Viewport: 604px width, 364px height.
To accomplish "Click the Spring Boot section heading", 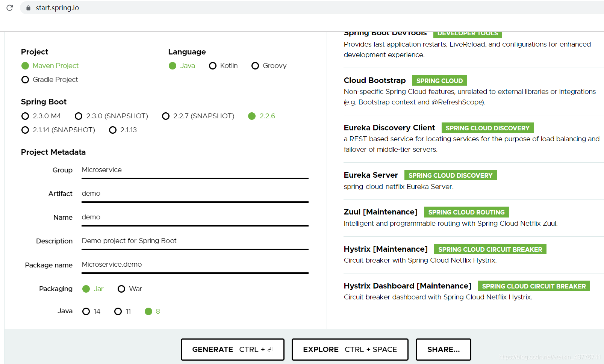I will click(44, 102).
